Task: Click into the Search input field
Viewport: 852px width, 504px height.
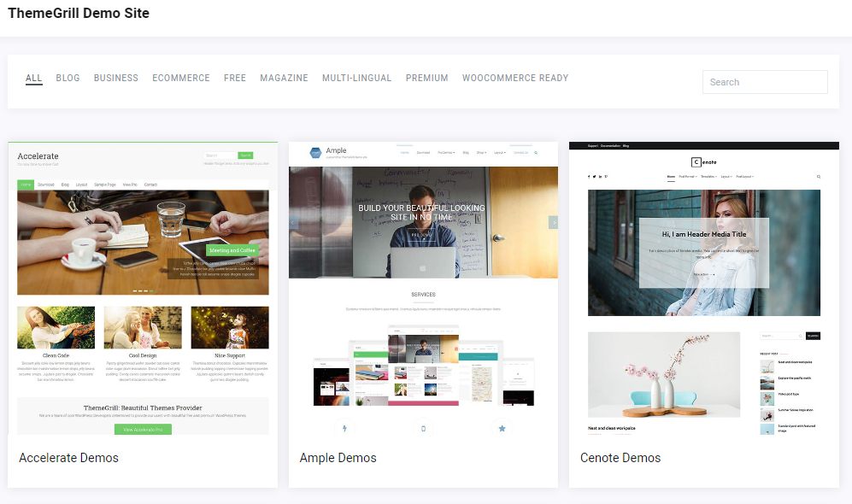Action: pyautogui.click(x=764, y=82)
